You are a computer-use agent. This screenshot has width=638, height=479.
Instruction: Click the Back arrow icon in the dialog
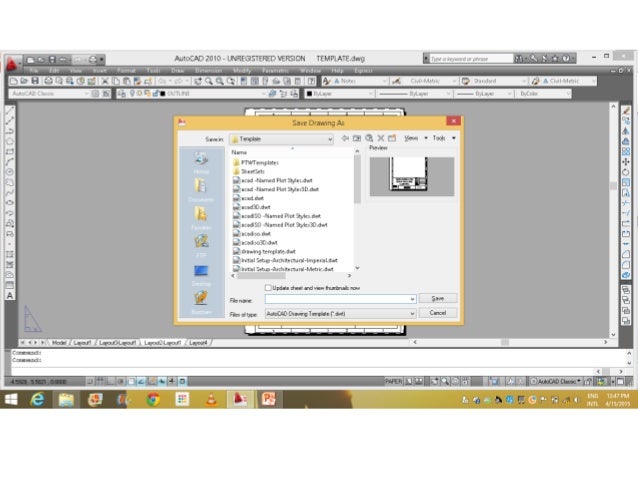click(345, 138)
